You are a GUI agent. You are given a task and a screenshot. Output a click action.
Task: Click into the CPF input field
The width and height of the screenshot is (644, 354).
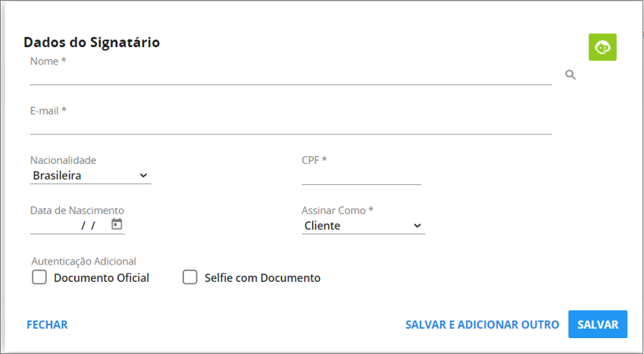361,177
